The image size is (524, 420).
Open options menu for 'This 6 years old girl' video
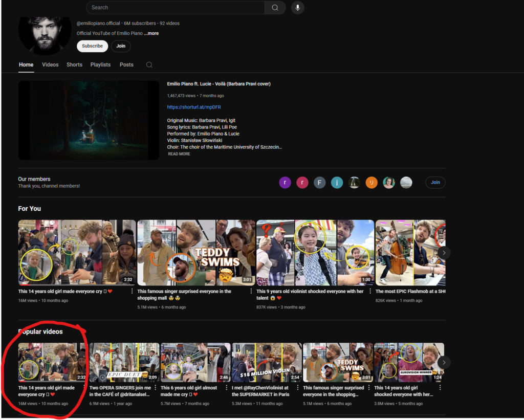(227, 388)
